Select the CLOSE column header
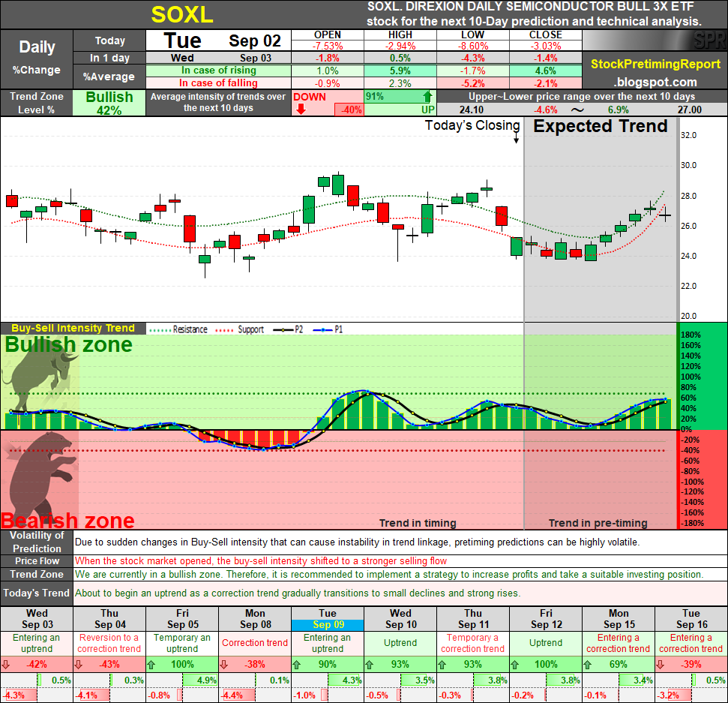The height and width of the screenshot is (703, 728). [546, 35]
